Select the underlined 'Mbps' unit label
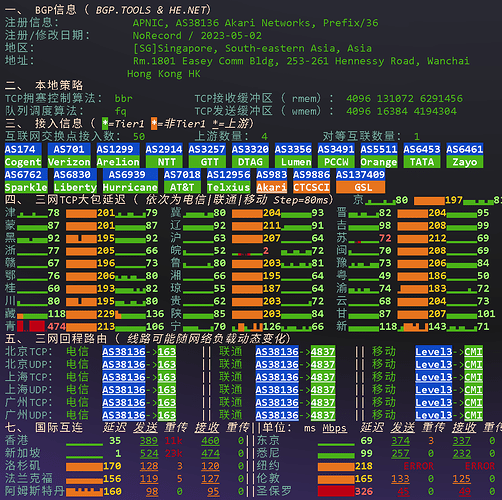502x500 pixels. coord(335,428)
